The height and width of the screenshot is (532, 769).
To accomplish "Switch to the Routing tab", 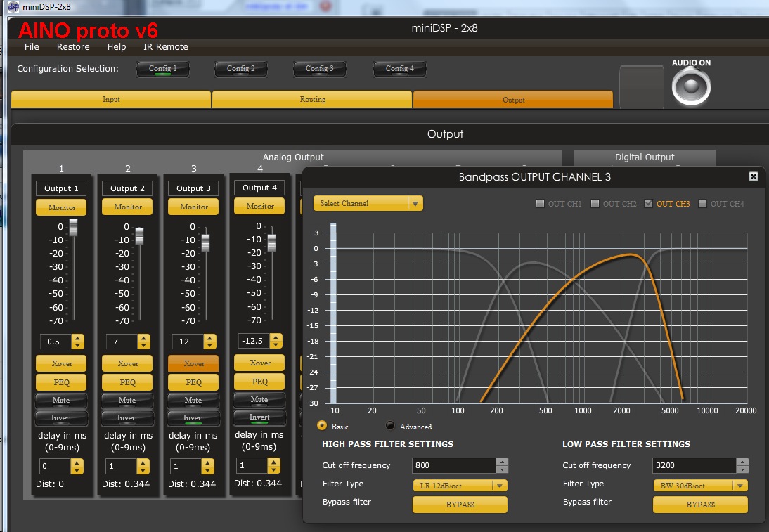I will tap(312, 99).
